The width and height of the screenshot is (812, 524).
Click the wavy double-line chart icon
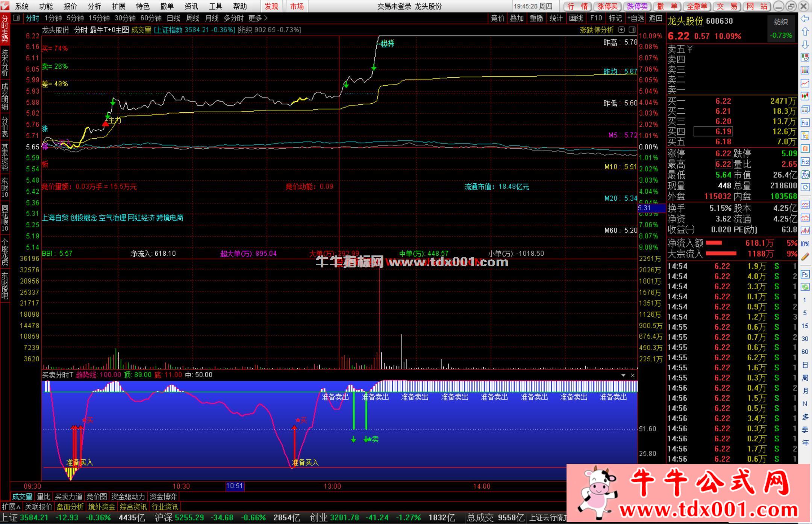tap(805, 205)
